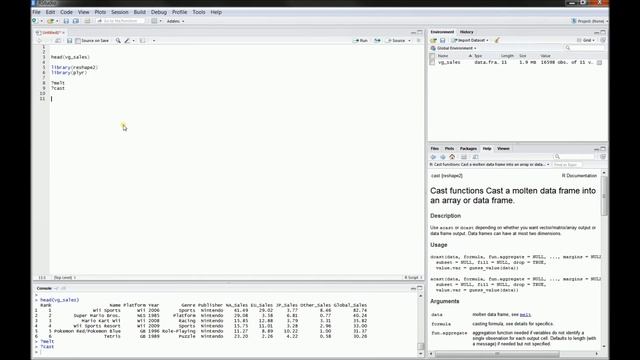This screenshot has width=640, height=360.
Task: Save the script using editor toolbar disk icon
Action: pos(69,40)
